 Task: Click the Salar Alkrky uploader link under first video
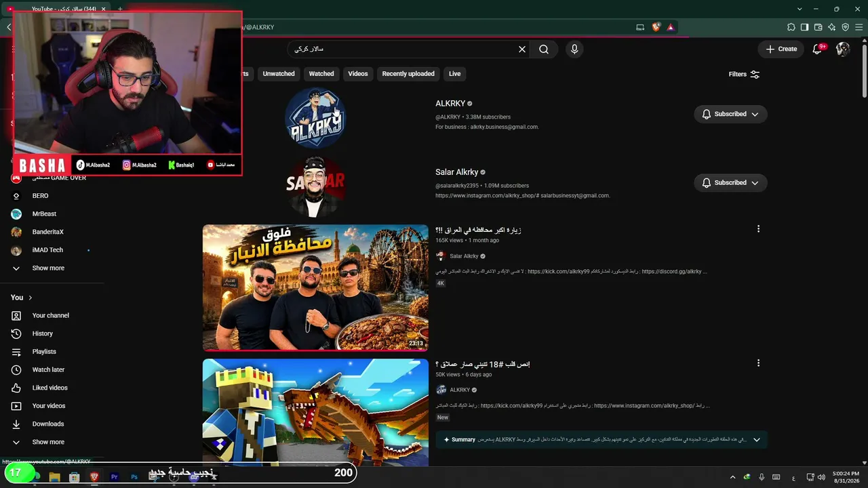[464, 256]
